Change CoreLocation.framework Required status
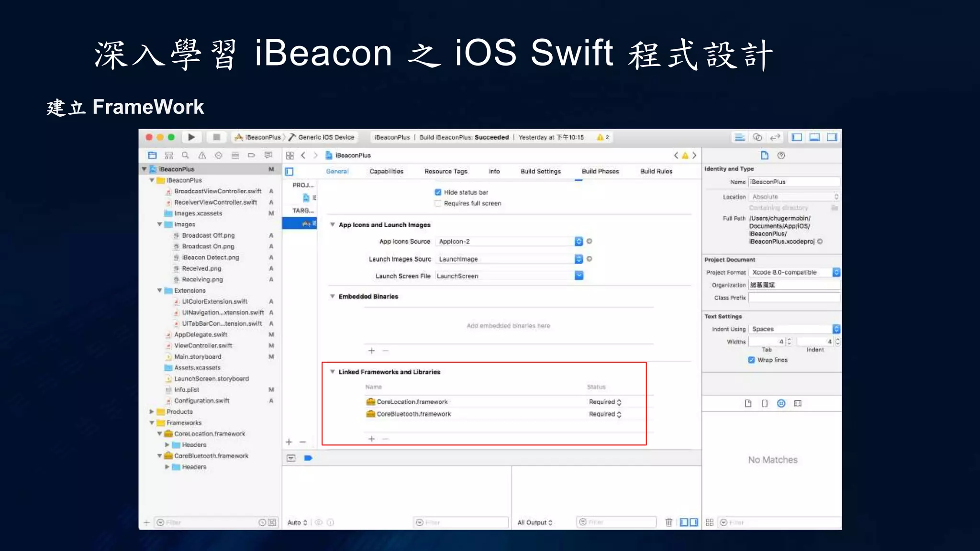 [605, 402]
